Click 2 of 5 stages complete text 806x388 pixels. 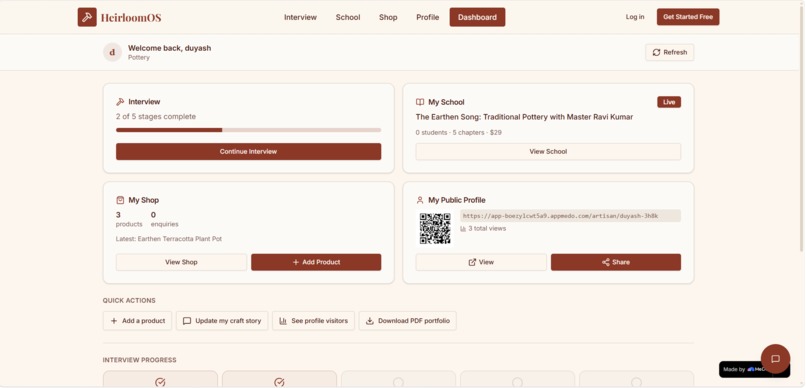pyautogui.click(x=156, y=117)
